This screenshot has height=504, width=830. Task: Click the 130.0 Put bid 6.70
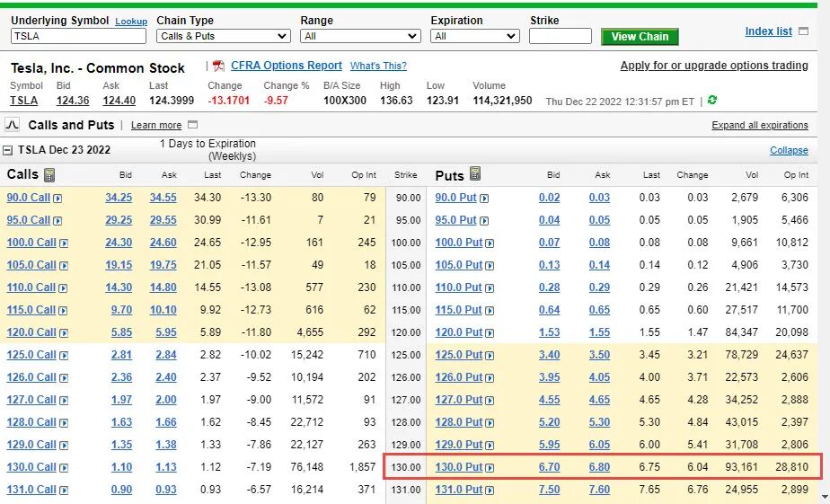click(549, 467)
